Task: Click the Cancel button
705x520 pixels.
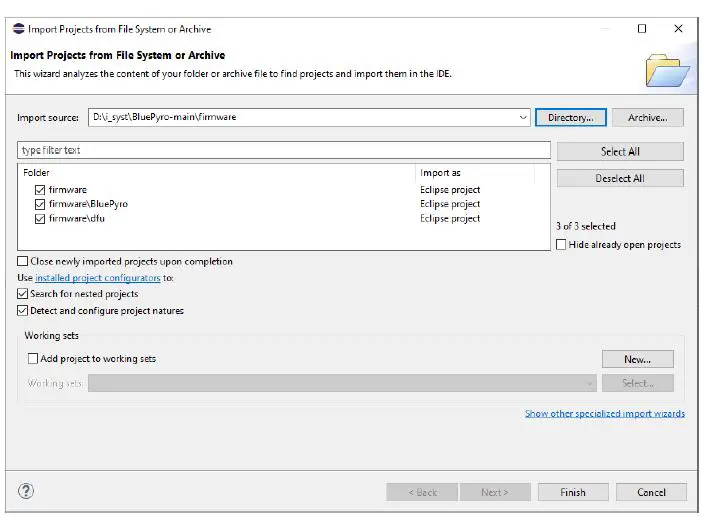Action: click(x=651, y=492)
